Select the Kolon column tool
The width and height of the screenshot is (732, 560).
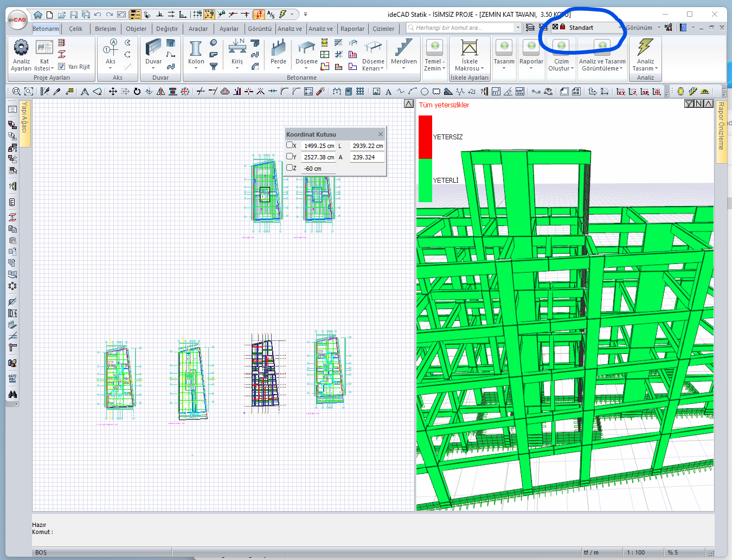(x=196, y=48)
